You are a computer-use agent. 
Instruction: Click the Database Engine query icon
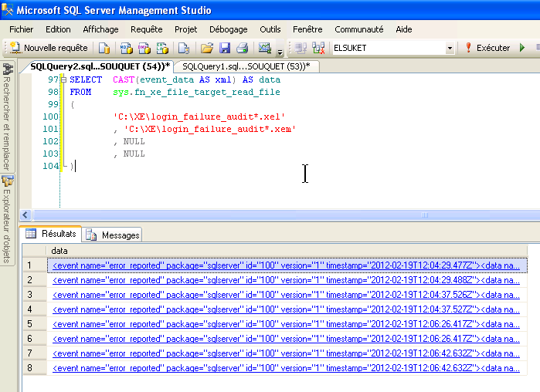tap(104, 48)
